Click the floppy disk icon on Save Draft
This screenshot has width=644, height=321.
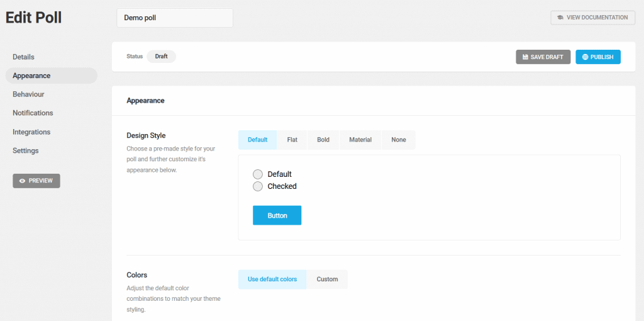coord(525,57)
